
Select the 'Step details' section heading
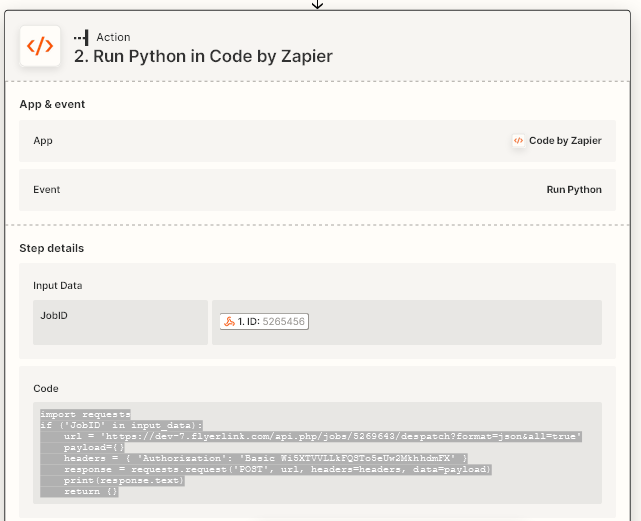52,248
